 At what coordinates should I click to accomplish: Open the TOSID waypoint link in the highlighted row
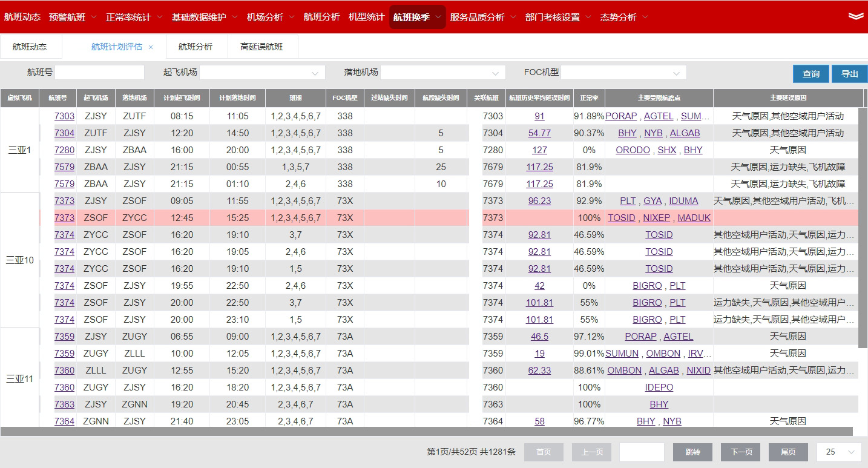point(621,218)
